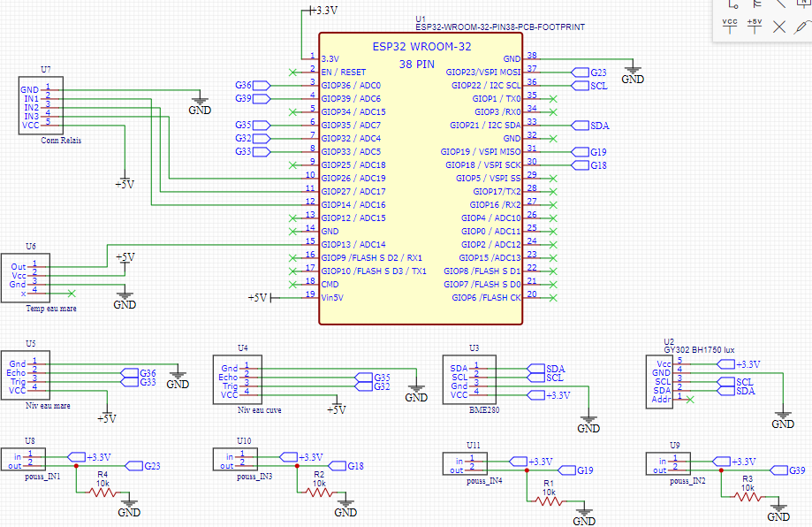Click the 'pouss_IN2' label
This screenshot has width=812, height=527.
(687, 481)
